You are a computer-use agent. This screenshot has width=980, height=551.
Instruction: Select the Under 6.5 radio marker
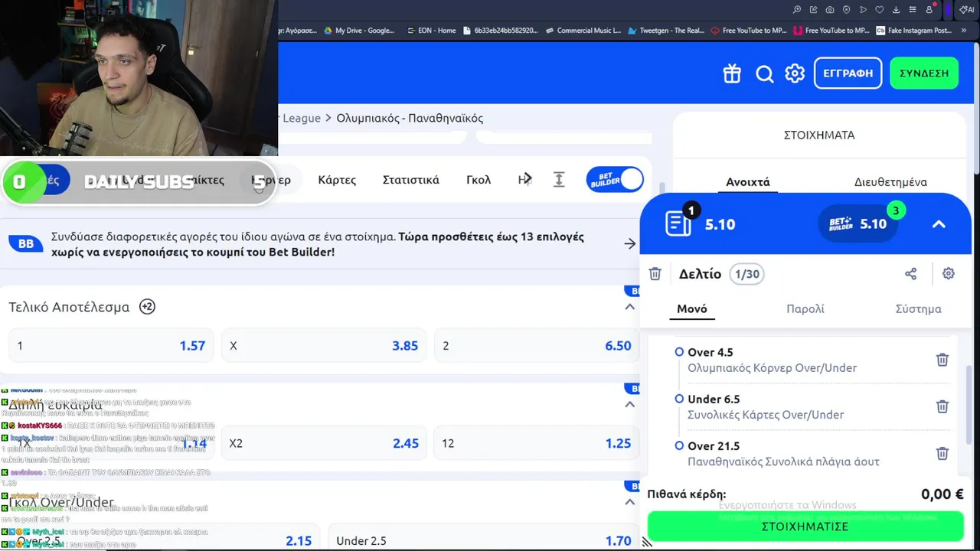(x=679, y=399)
